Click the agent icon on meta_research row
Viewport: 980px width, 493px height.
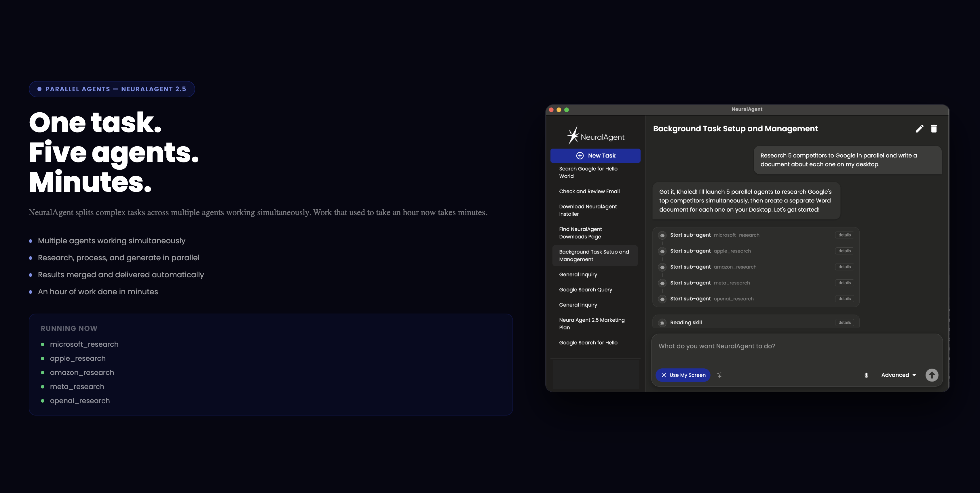662,283
